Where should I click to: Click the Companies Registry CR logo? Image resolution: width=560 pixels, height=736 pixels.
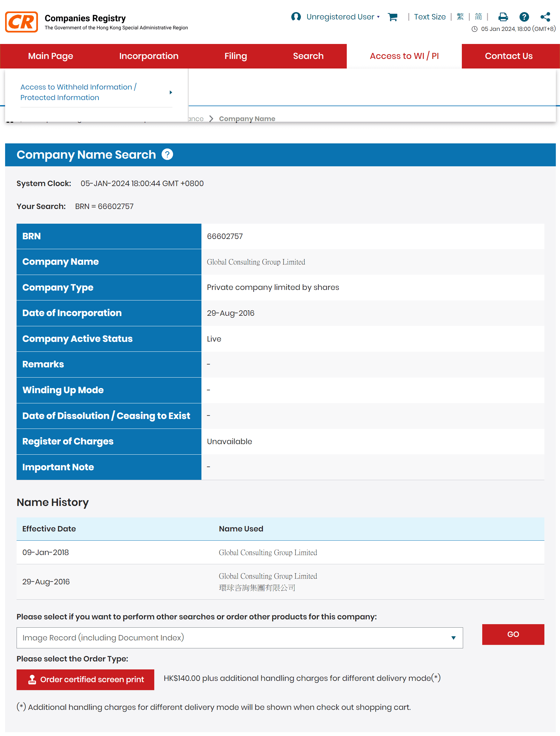(x=21, y=22)
